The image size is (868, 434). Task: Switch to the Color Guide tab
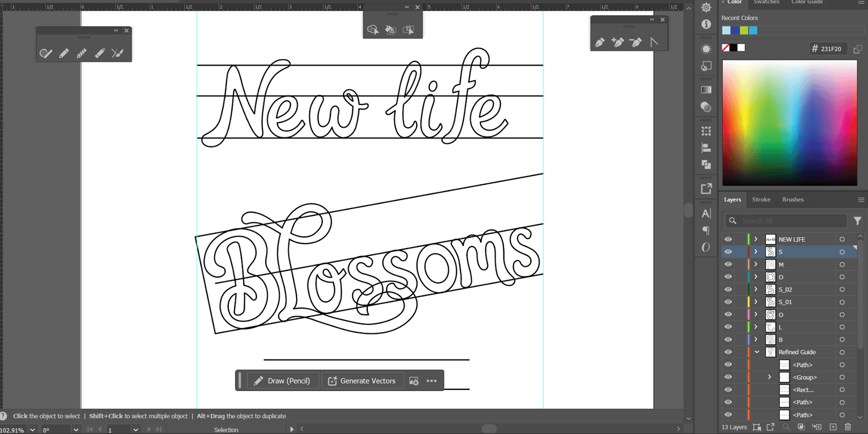click(x=807, y=2)
